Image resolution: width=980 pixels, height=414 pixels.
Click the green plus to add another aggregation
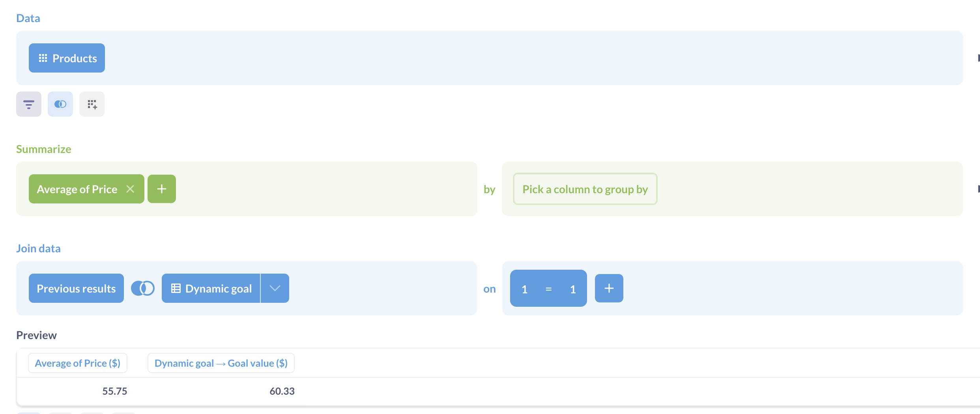click(x=161, y=188)
